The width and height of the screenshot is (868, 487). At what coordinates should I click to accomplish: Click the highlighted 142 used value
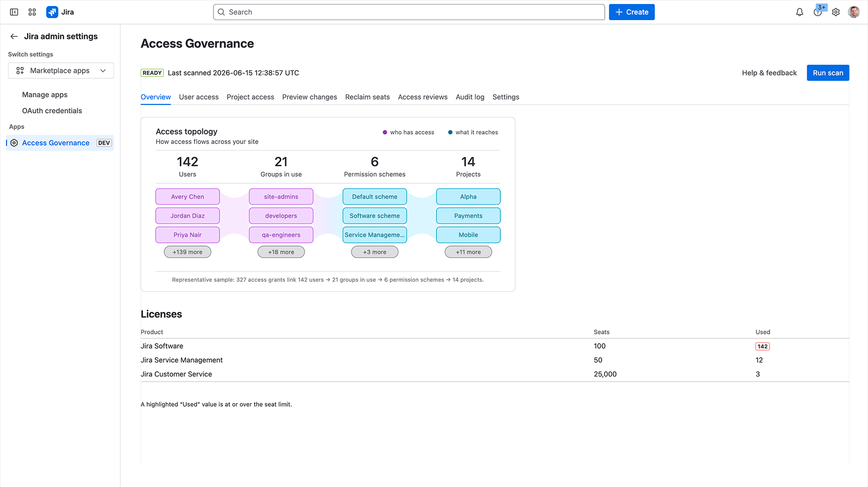click(763, 346)
